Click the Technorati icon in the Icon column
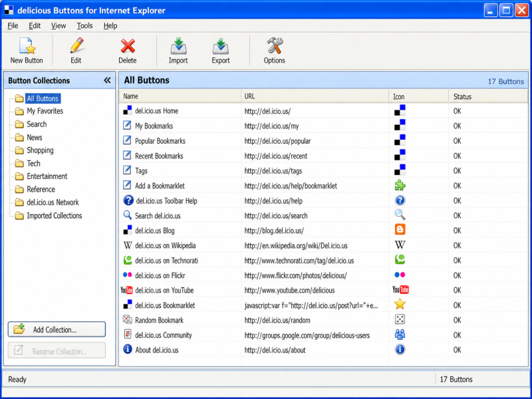 tap(400, 260)
